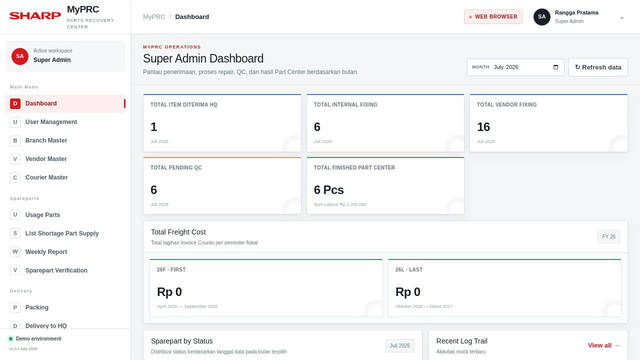Click the Sparepart Verification V icon

coord(15,270)
